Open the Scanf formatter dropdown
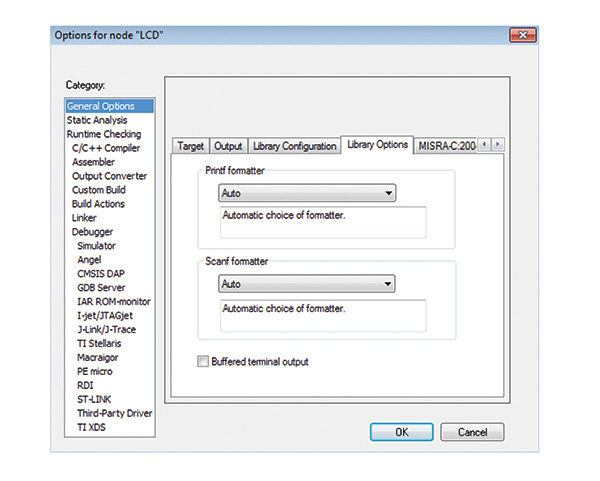This screenshot has height=481, width=600. coord(307,284)
